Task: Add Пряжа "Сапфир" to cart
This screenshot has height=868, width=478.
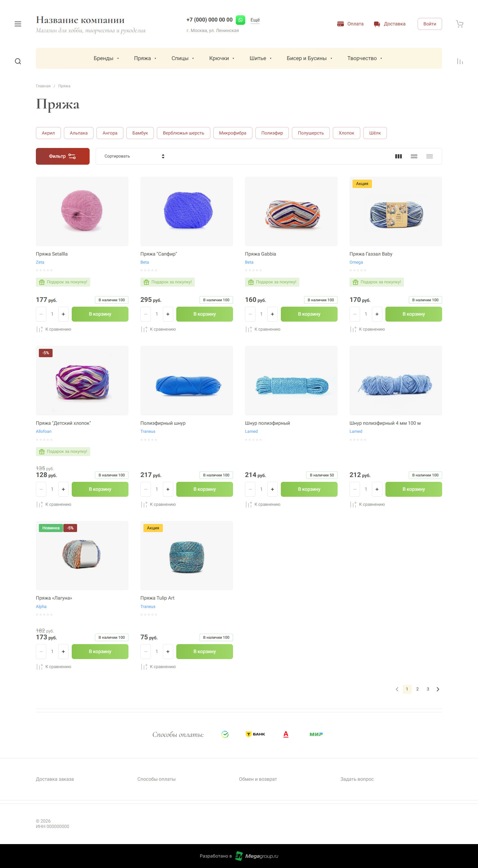Action: coord(204,314)
